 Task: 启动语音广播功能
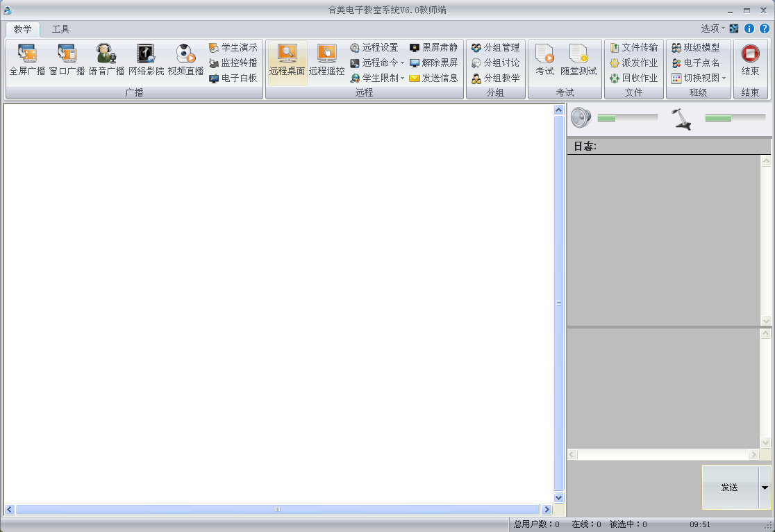tap(104, 61)
